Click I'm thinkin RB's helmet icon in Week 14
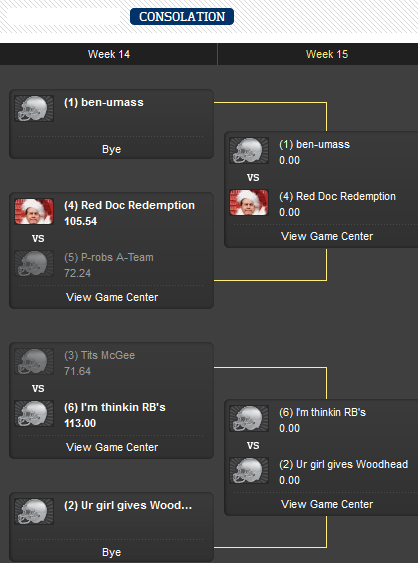 pyautogui.click(x=34, y=413)
